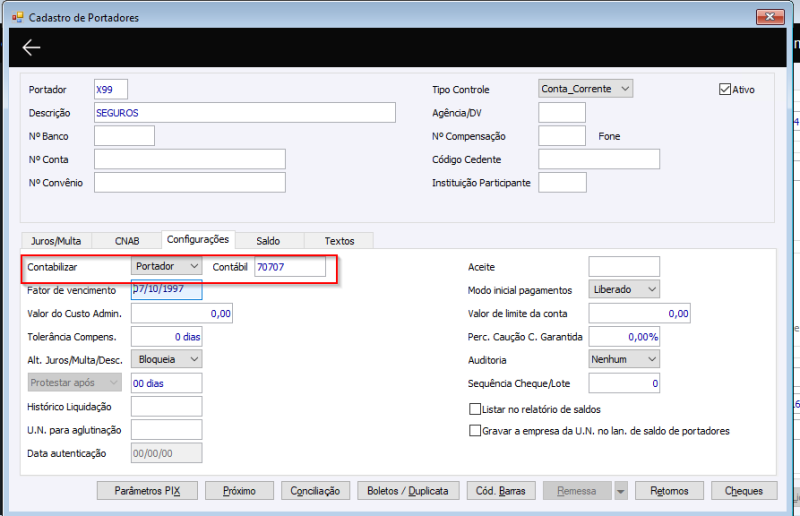Screen dimensions: 800x516
Task: Click the U.N. para aglutinação field
Action: (x=166, y=430)
